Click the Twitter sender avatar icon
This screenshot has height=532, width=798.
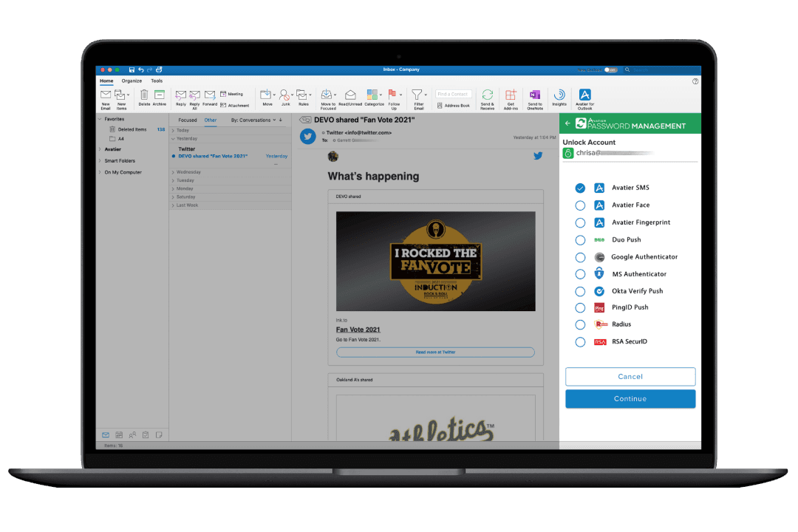point(307,137)
